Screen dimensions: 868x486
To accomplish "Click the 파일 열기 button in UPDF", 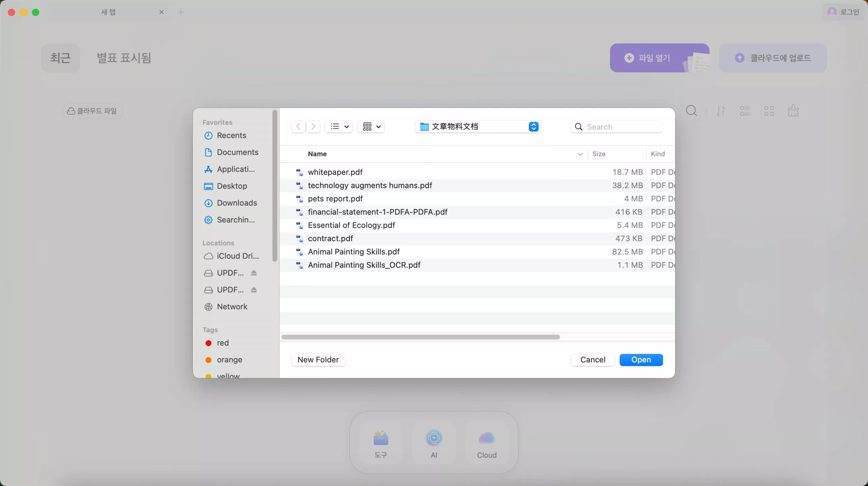I will coord(659,58).
